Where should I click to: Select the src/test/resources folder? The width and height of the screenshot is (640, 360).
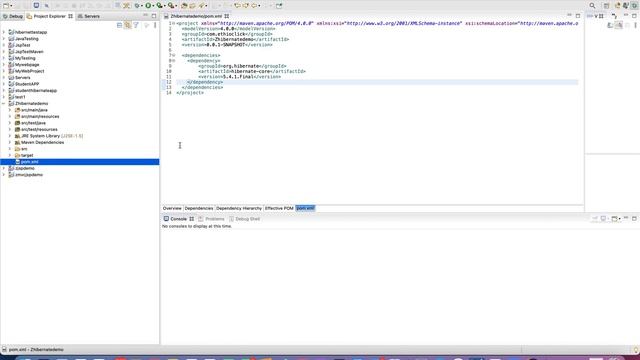[x=39, y=129]
